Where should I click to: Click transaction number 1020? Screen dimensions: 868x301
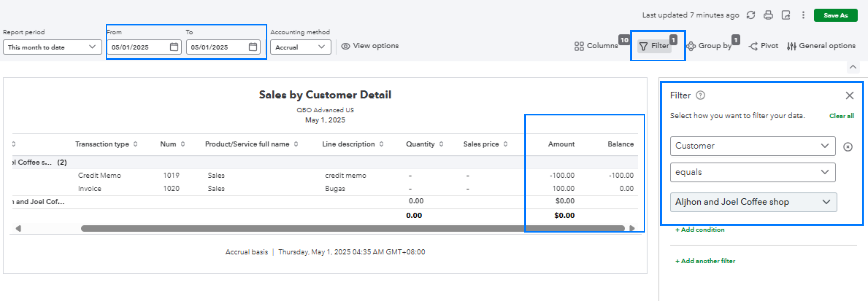point(171,189)
